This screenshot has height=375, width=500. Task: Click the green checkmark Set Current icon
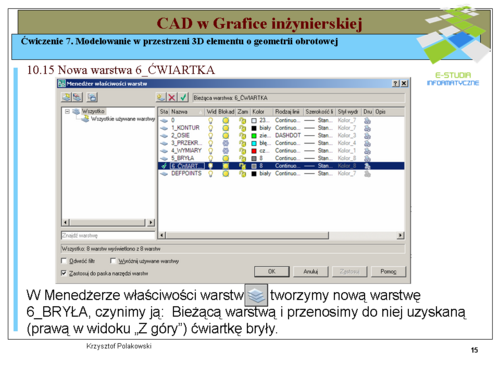[x=183, y=97]
